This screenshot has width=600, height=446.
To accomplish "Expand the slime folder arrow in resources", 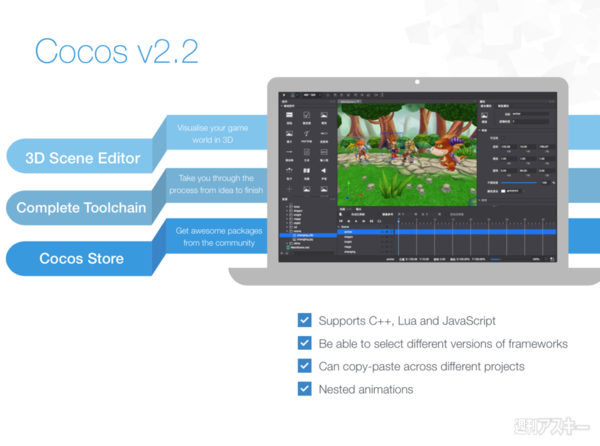I will click(287, 243).
